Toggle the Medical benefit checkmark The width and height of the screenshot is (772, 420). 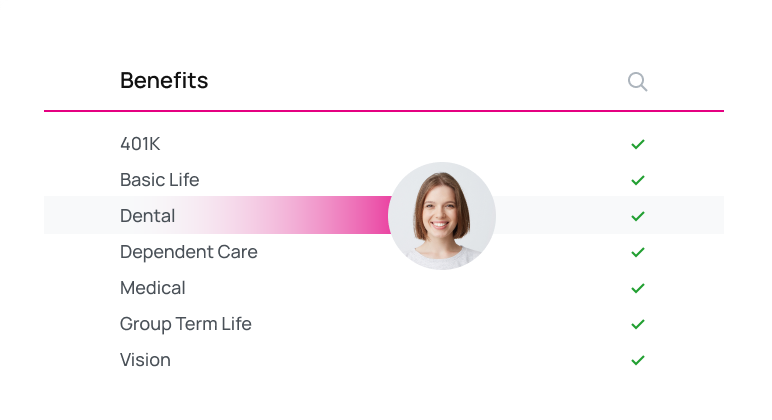click(x=638, y=288)
